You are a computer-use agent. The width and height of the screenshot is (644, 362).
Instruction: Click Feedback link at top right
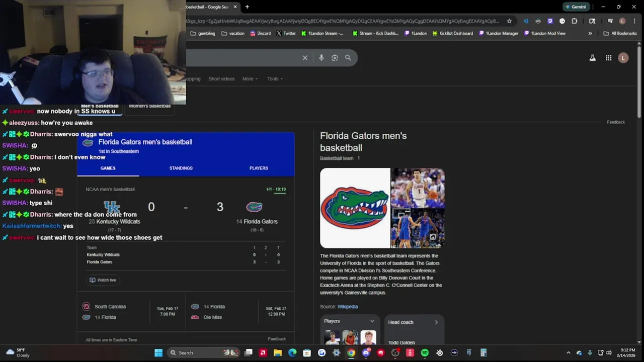pos(615,122)
